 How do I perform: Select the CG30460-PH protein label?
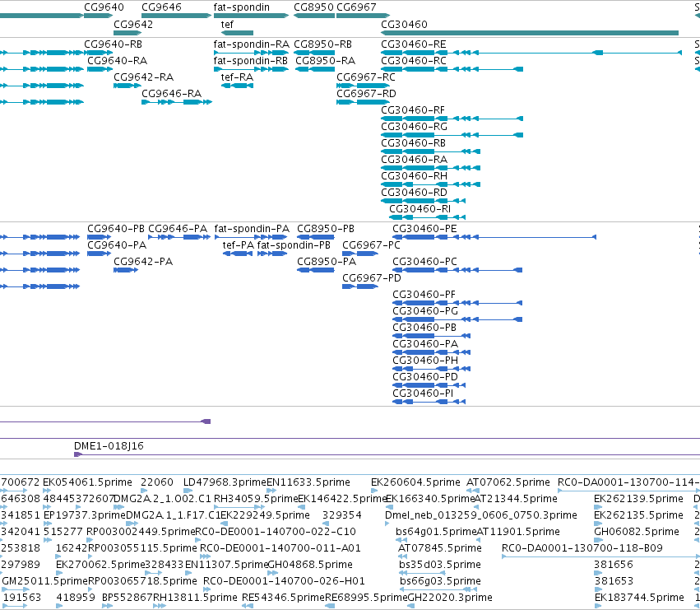(425, 361)
